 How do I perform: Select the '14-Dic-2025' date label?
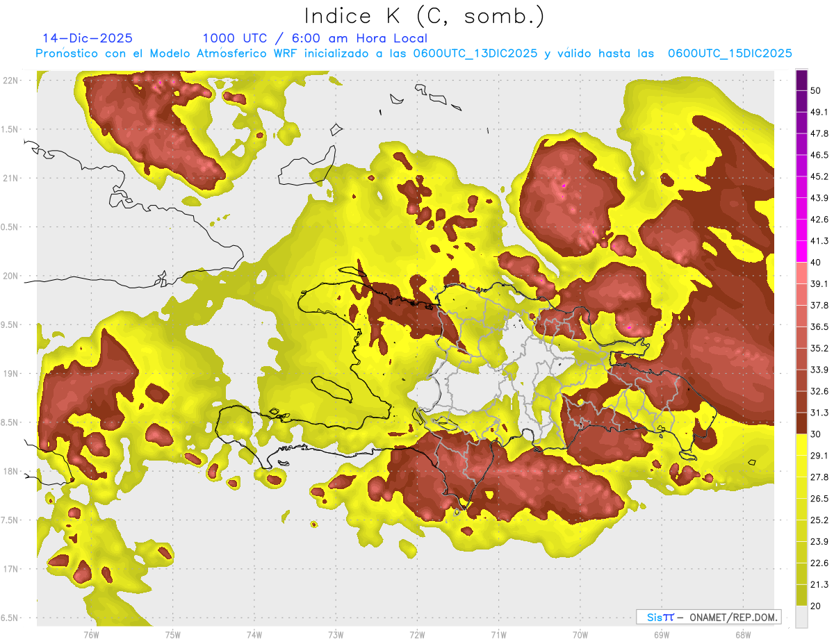88,38
